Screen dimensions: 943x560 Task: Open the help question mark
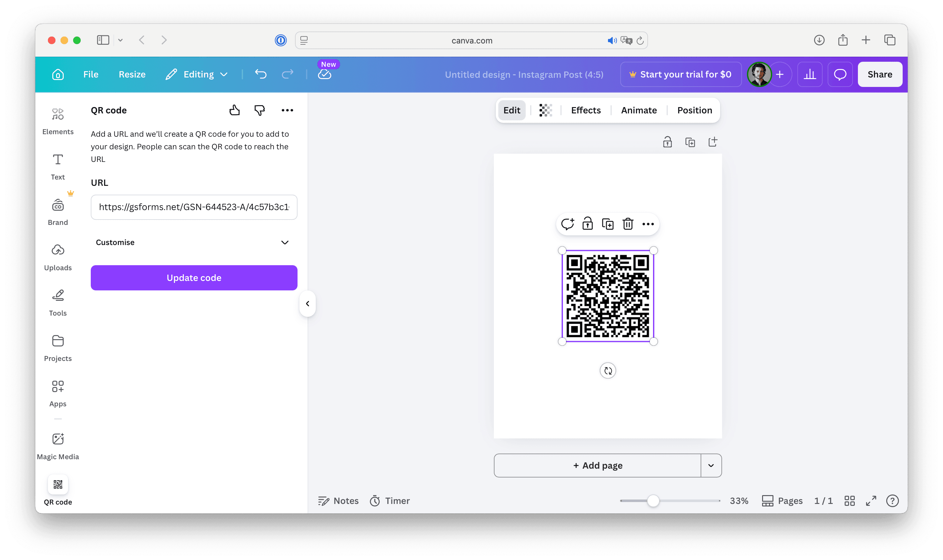(x=892, y=501)
